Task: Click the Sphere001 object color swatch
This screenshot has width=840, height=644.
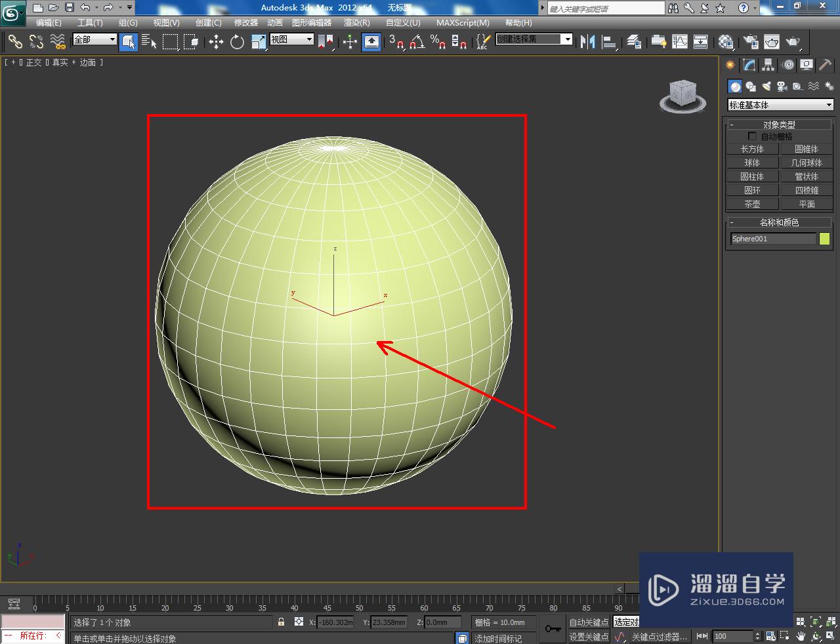Action: coord(825,239)
